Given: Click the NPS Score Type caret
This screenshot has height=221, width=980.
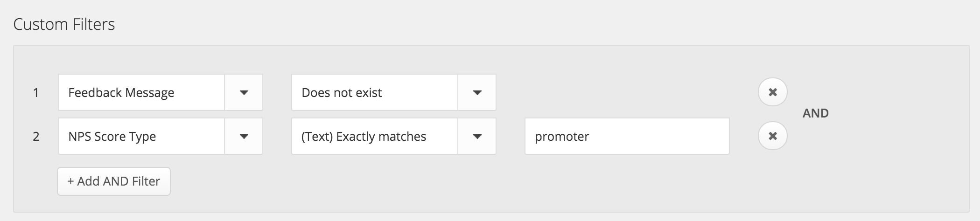Looking at the screenshot, I should 244,137.
